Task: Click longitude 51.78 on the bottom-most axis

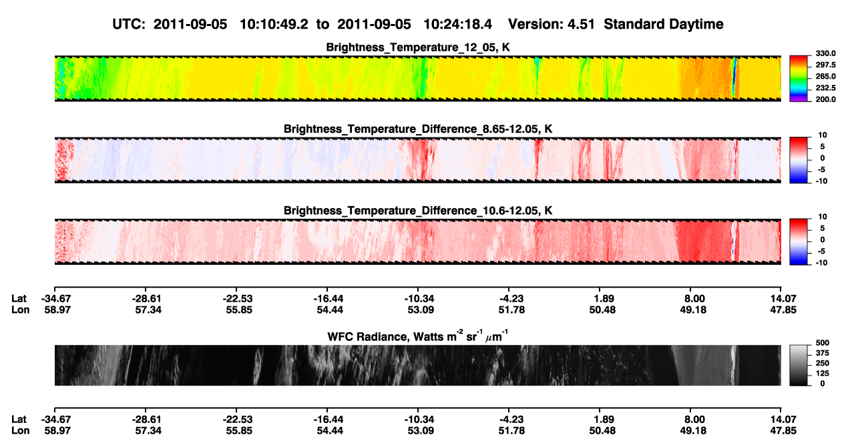Action: (510, 431)
